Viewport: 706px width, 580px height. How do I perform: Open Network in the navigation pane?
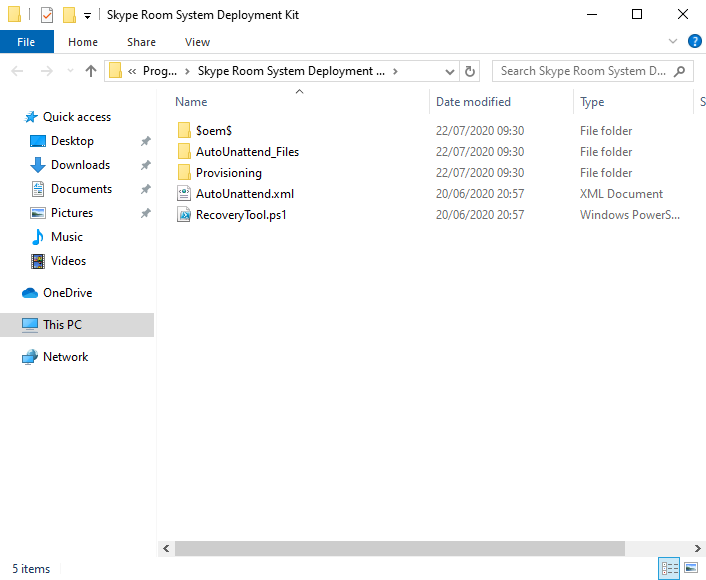(x=66, y=357)
